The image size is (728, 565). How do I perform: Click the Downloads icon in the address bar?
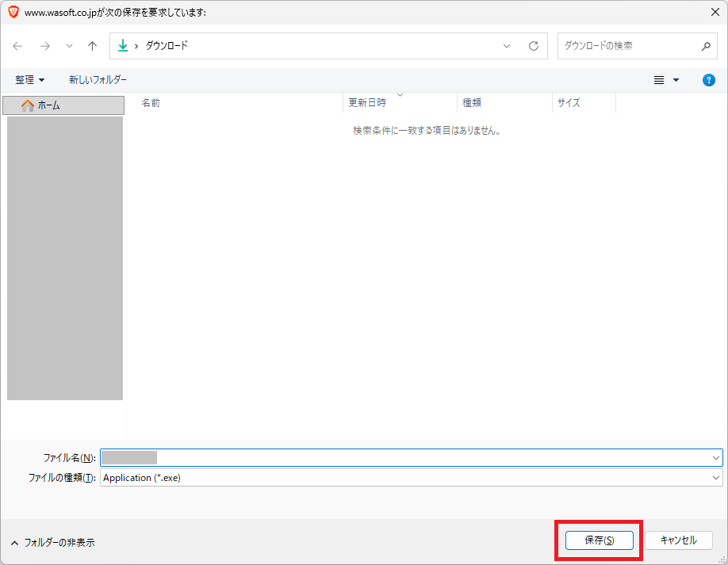[124, 46]
